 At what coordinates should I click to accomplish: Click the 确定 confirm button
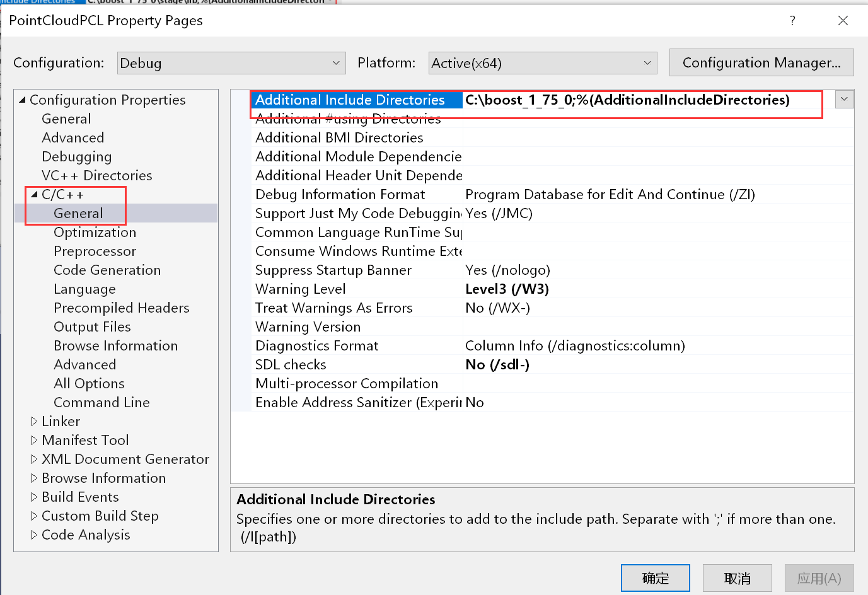click(656, 577)
